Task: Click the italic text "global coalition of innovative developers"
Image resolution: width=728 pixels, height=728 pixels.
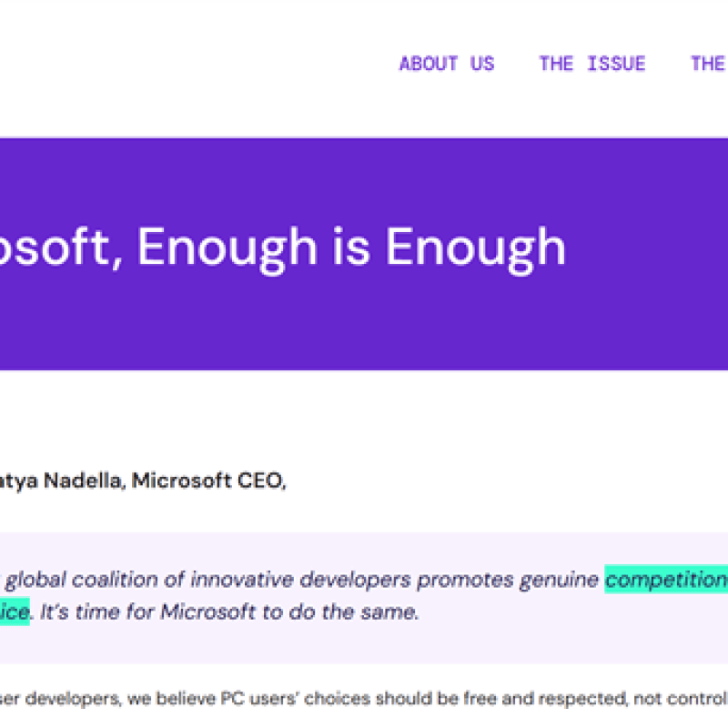Action: tap(208, 580)
